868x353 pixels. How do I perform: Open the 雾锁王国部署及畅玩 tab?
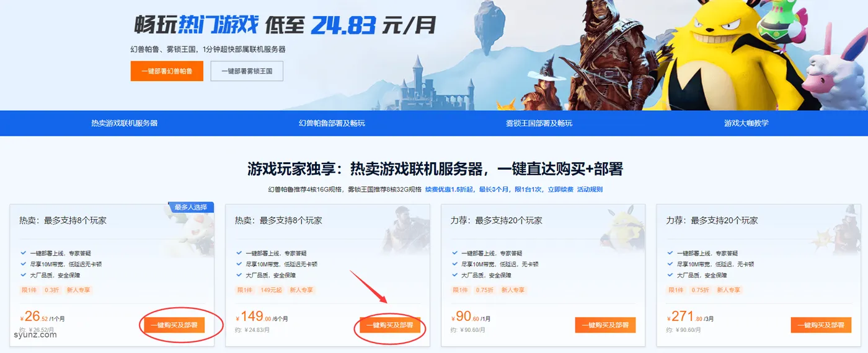tap(539, 123)
